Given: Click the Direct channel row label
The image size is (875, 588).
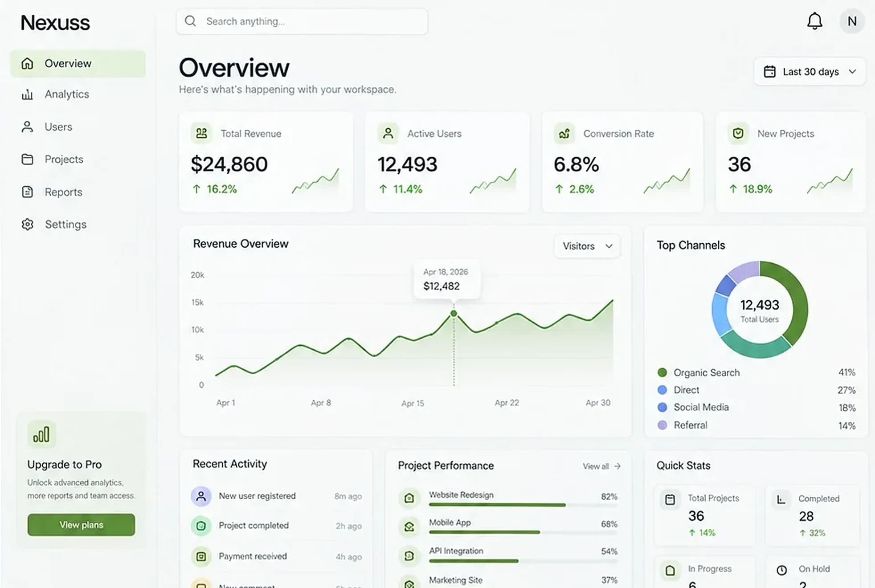Looking at the screenshot, I should 686,390.
